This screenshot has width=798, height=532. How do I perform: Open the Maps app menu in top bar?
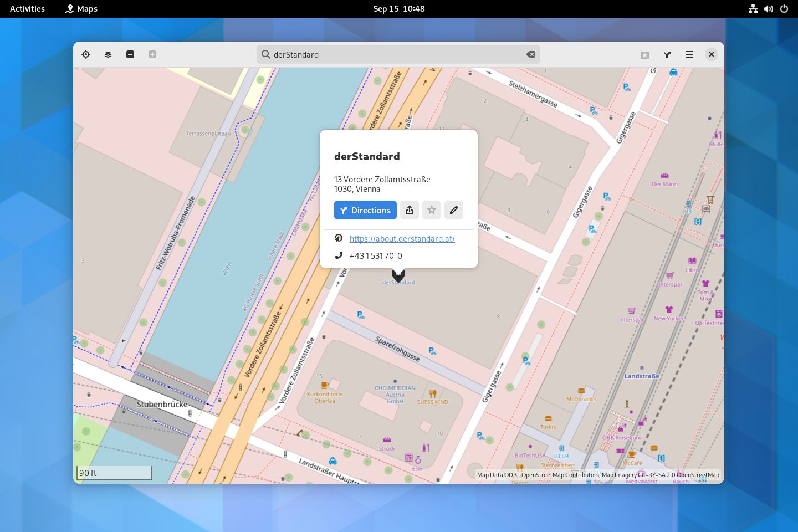click(81, 9)
